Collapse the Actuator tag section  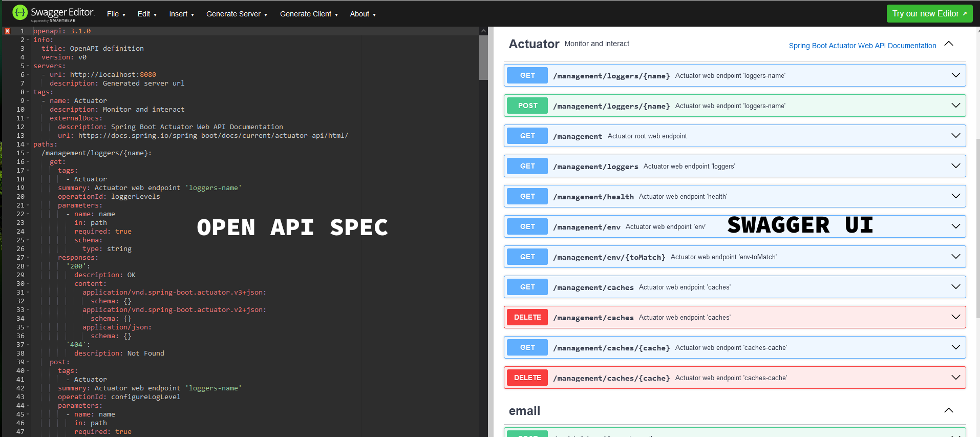[x=949, y=44]
